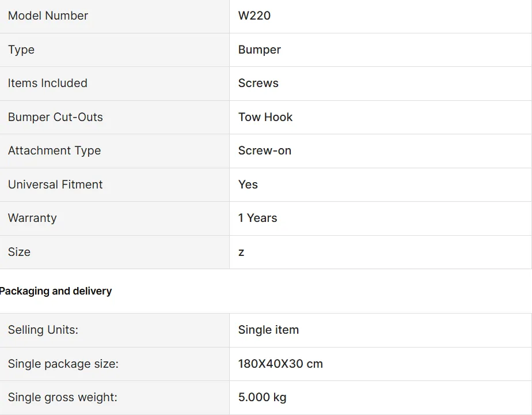
Task: Select the 1 Years warranty value
Action: coord(258,218)
